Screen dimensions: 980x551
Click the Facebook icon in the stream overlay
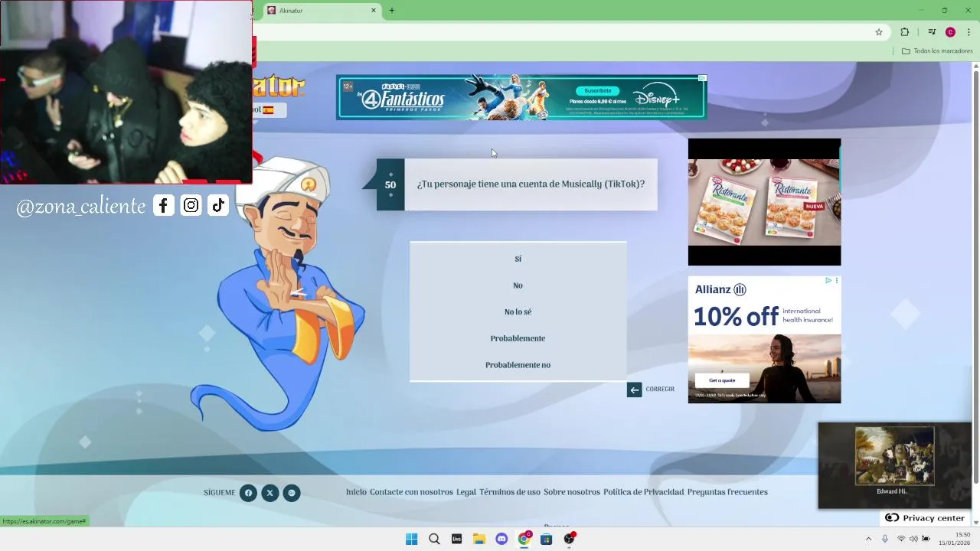click(164, 205)
